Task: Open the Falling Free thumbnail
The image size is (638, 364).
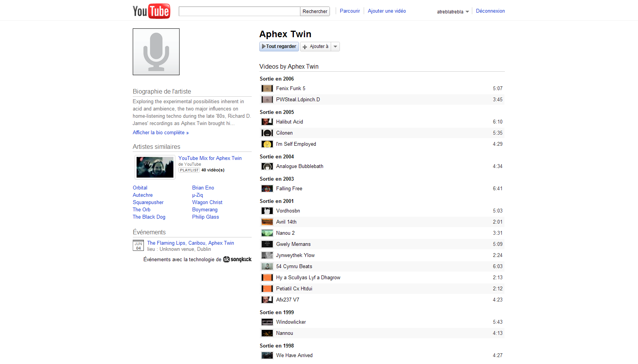Action: [267, 189]
